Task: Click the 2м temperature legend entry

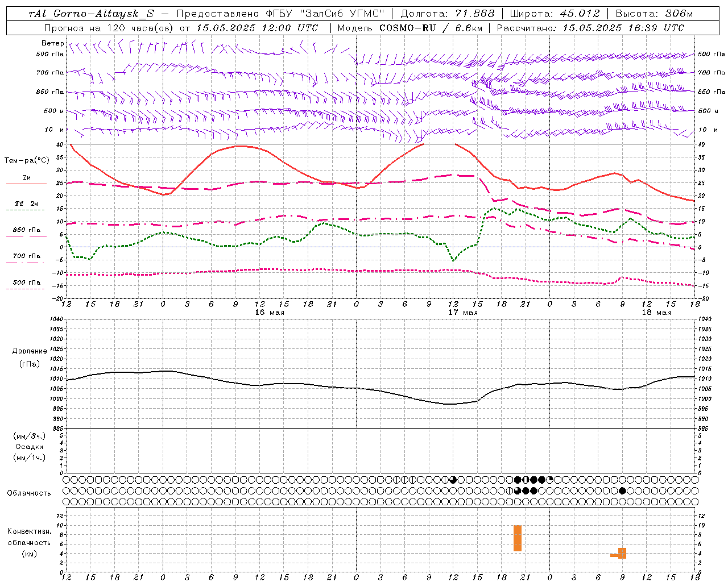Action: tap(27, 178)
